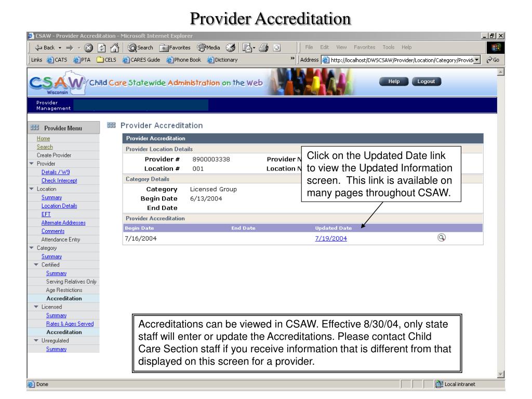Open the Details / W9 link
Screen dimensions: 532x399
(x=56, y=172)
